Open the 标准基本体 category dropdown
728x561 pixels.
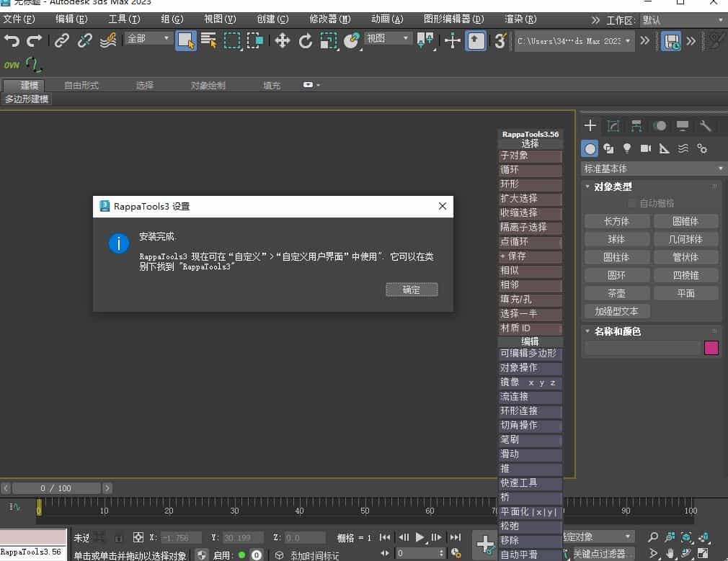point(653,169)
